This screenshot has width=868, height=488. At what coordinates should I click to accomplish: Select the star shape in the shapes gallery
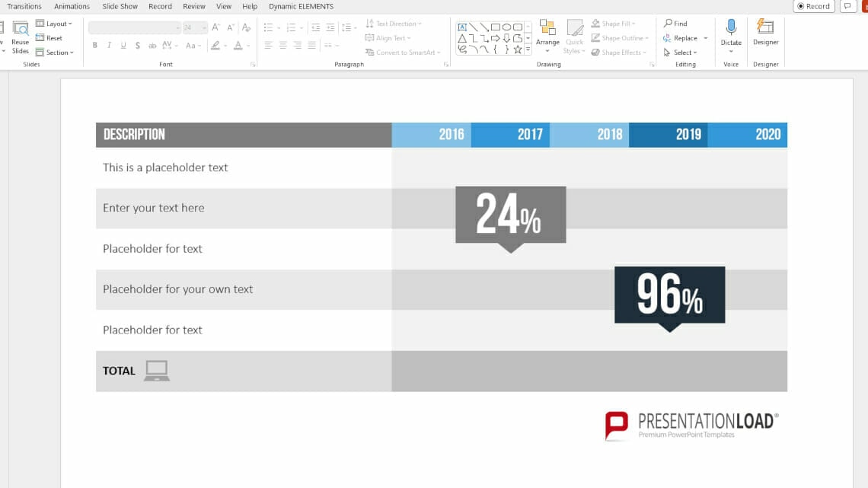[x=518, y=49]
